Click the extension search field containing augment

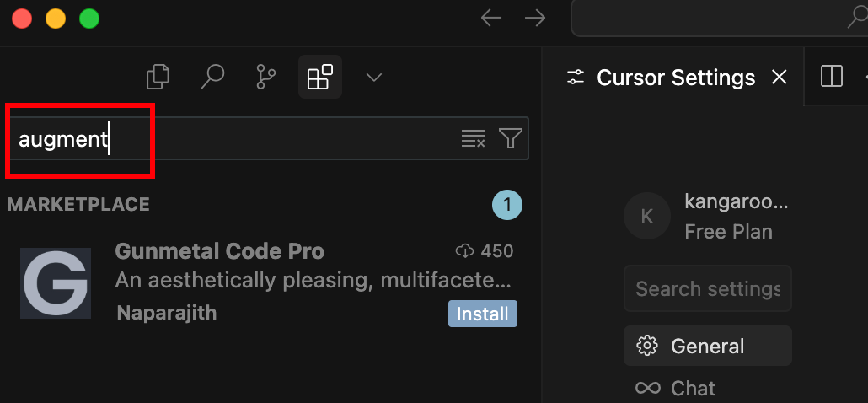coord(268,138)
